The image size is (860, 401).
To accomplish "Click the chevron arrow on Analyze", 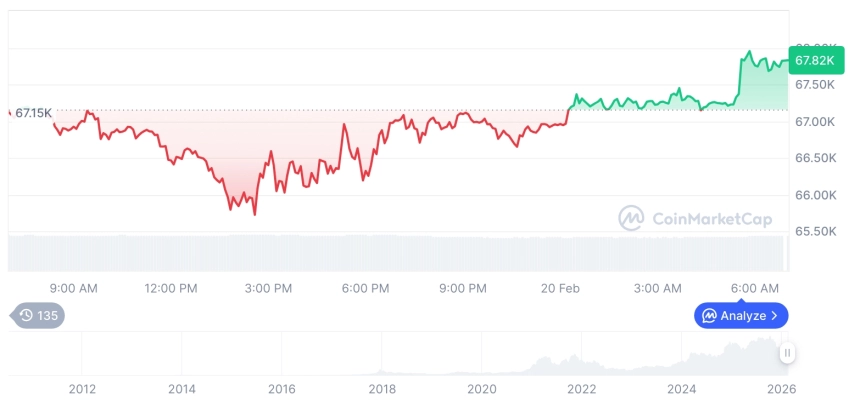I will click(774, 316).
